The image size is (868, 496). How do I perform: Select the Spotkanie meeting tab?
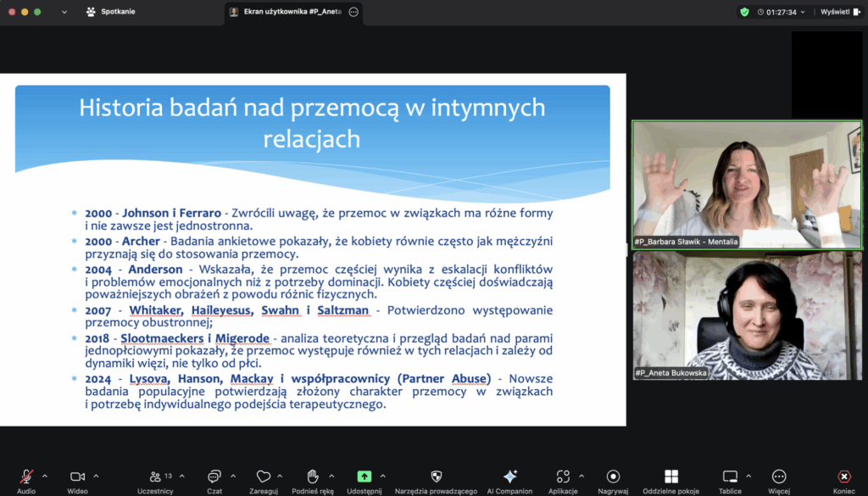click(110, 12)
